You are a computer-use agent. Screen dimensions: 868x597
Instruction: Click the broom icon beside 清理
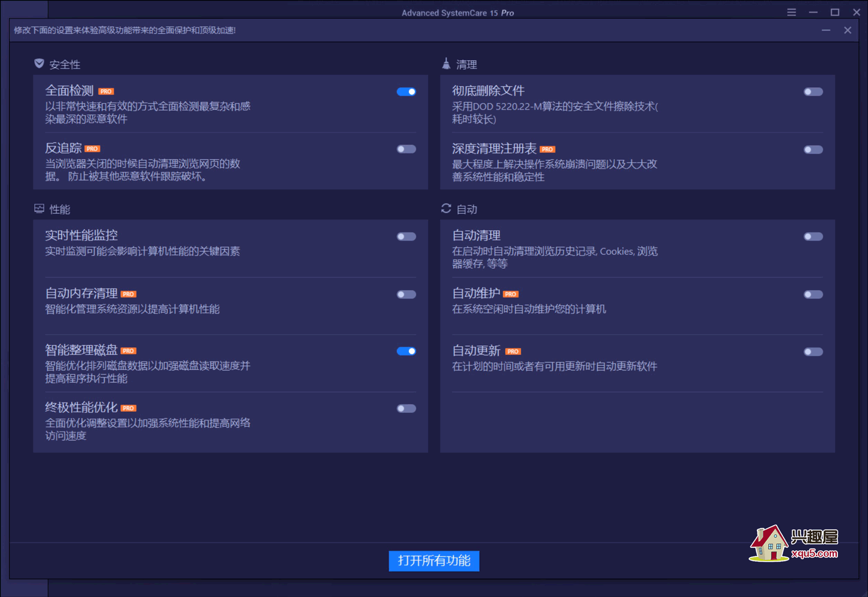click(446, 64)
